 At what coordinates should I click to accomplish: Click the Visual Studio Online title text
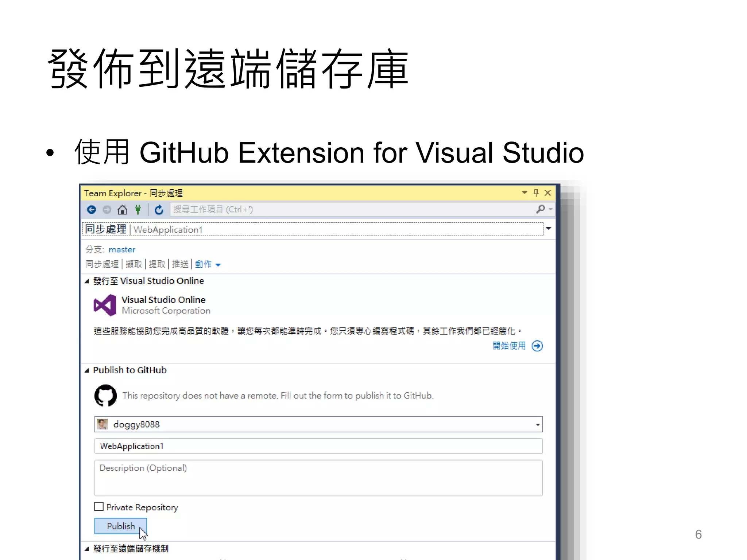click(x=163, y=300)
